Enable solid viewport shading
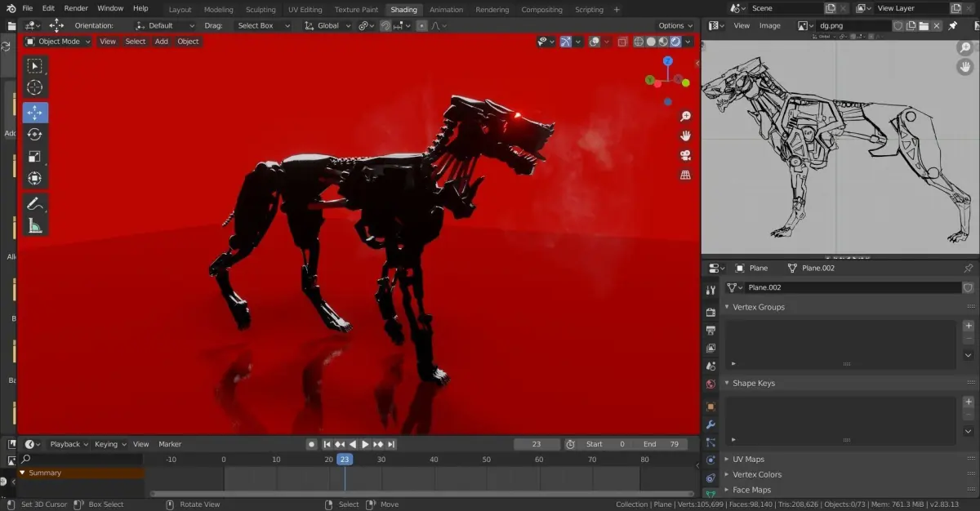The image size is (980, 511). (x=651, y=42)
